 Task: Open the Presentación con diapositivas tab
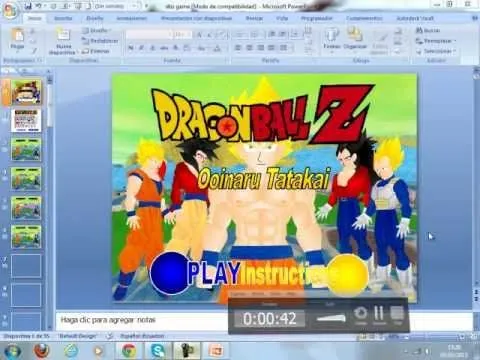click(196, 18)
